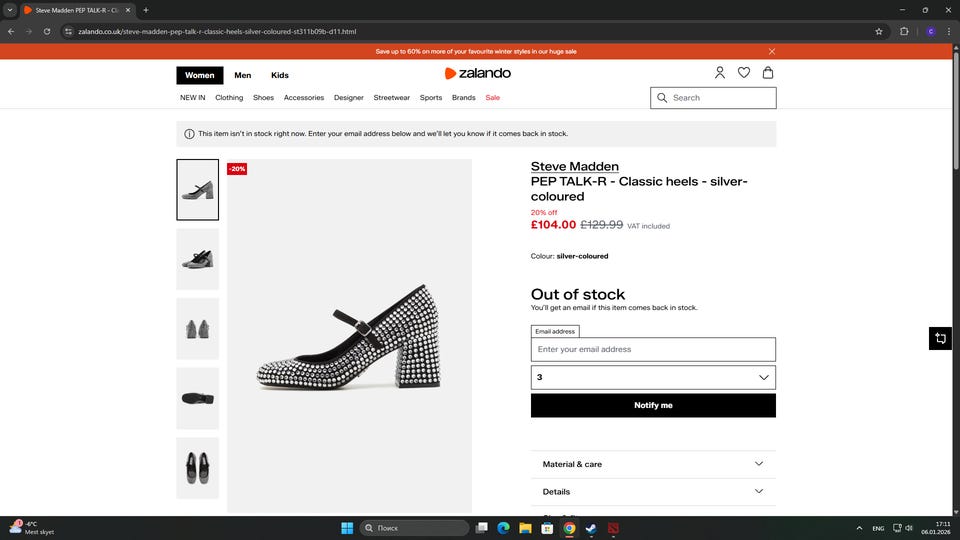The width and height of the screenshot is (960, 540).
Task: Open the shopping bag icon
Action: pyautogui.click(x=768, y=73)
